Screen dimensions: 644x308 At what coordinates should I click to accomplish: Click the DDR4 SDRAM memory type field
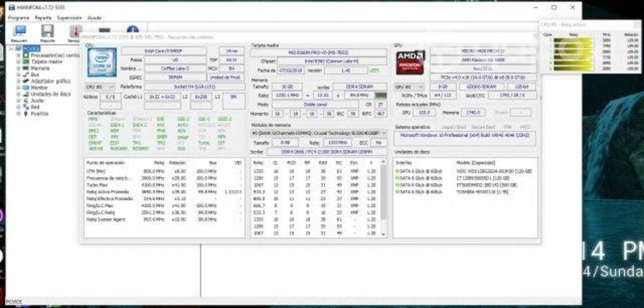pos(360,87)
